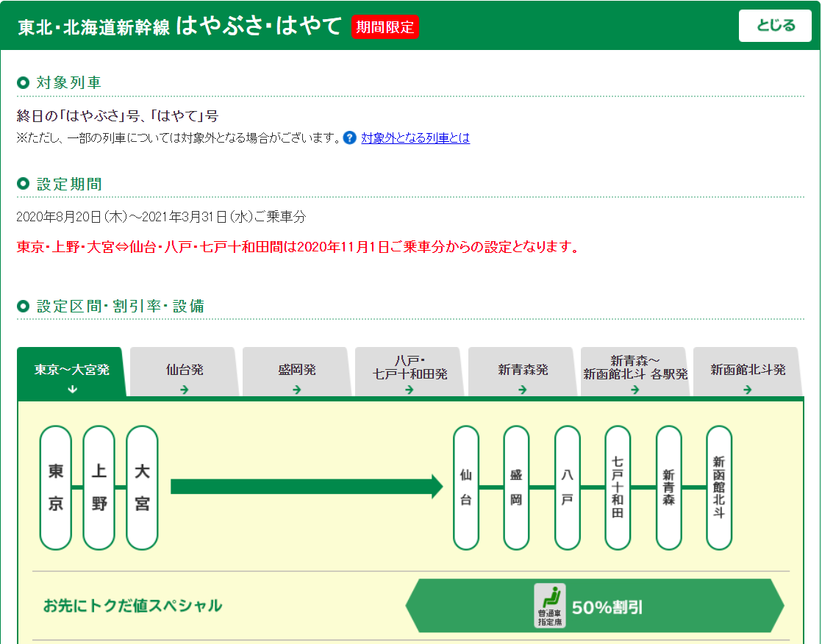Switch to the 仙台発 tab
This screenshot has width=822, height=644.
pos(185,372)
